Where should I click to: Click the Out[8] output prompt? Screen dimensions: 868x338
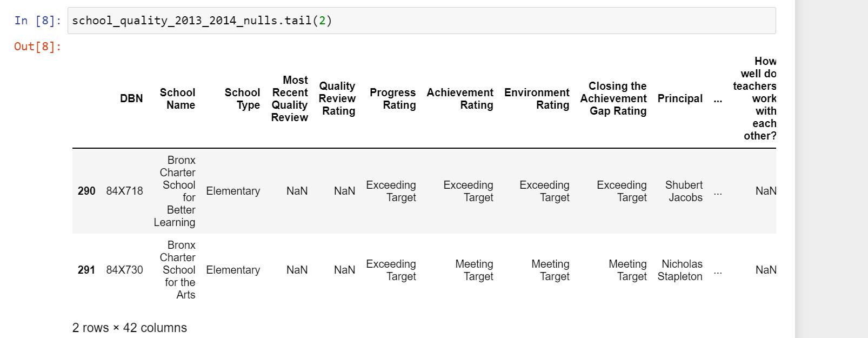pos(37,47)
